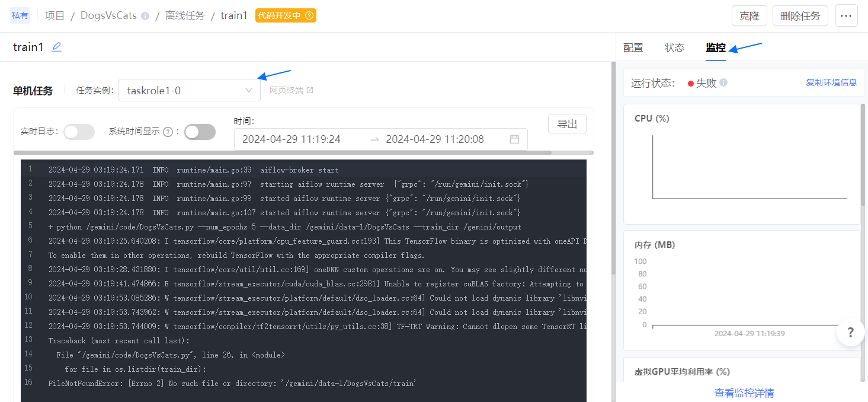Click the end time 2024-04-29 11:20:08 field
The width and height of the screenshot is (868, 402).
pos(435,139)
